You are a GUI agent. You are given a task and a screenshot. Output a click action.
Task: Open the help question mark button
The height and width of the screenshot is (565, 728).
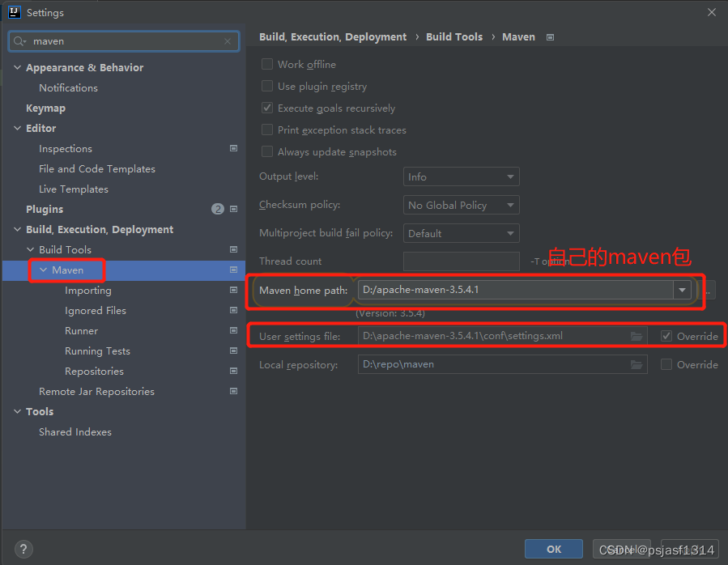pyautogui.click(x=23, y=549)
